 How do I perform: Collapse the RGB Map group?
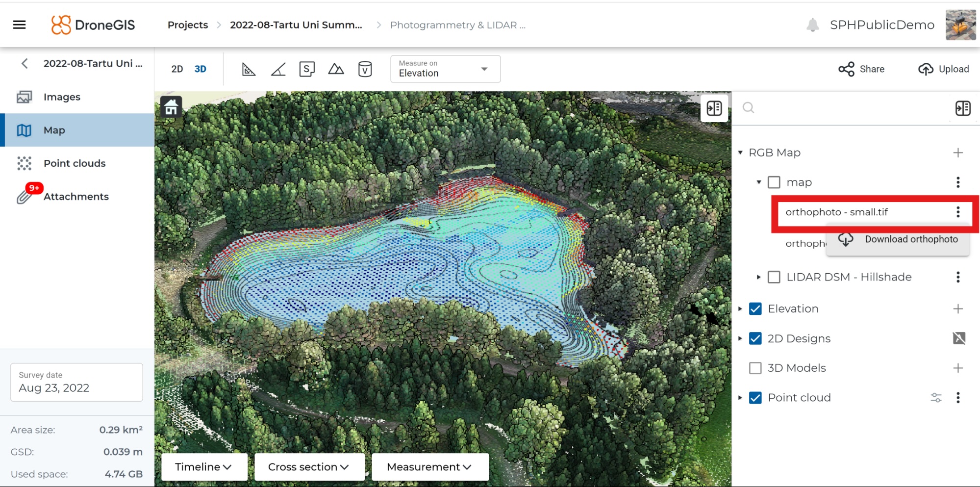coord(740,153)
